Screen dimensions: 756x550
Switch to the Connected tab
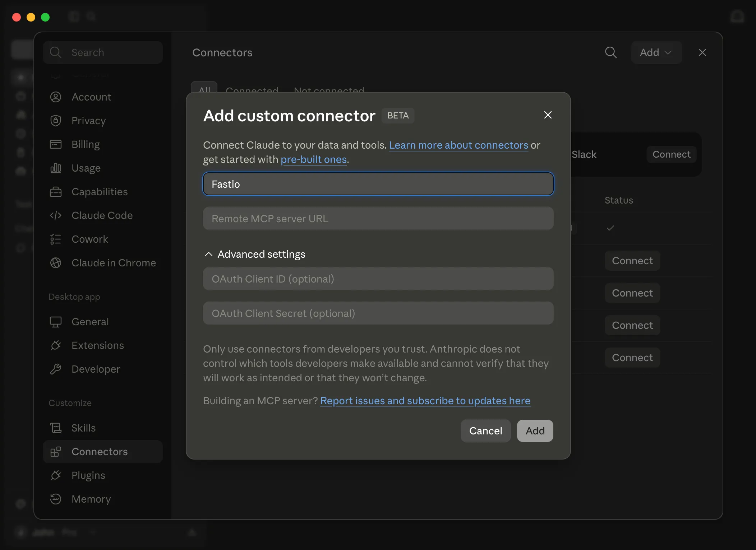point(252,89)
